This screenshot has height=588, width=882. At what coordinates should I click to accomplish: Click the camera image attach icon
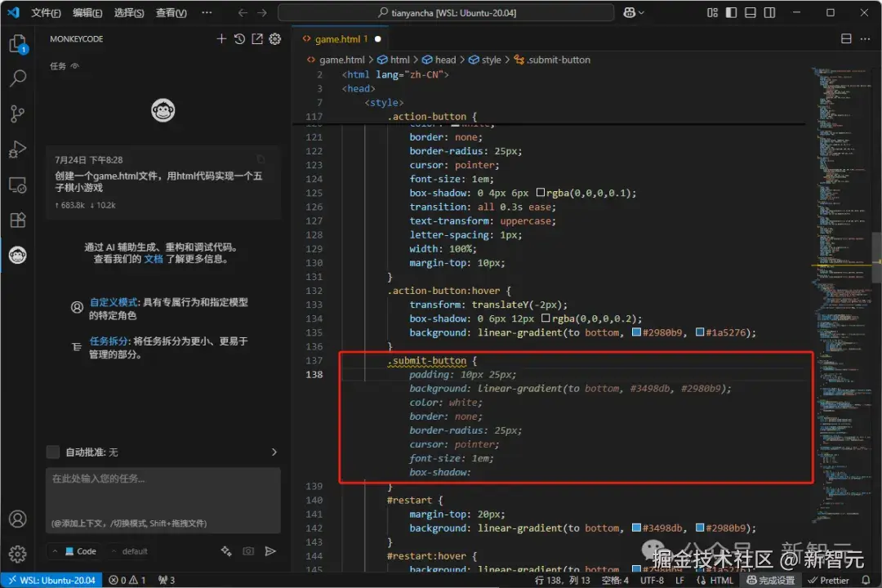pyautogui.click(x=248, y=551)
